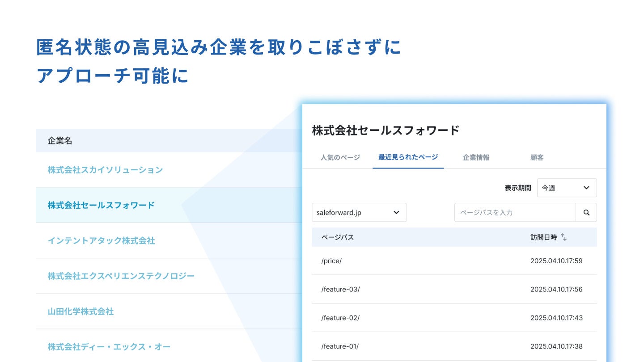Open the 表示期間 今週 dropdown
This screenshot has height=362, width=644.
(x=567, y=188)
